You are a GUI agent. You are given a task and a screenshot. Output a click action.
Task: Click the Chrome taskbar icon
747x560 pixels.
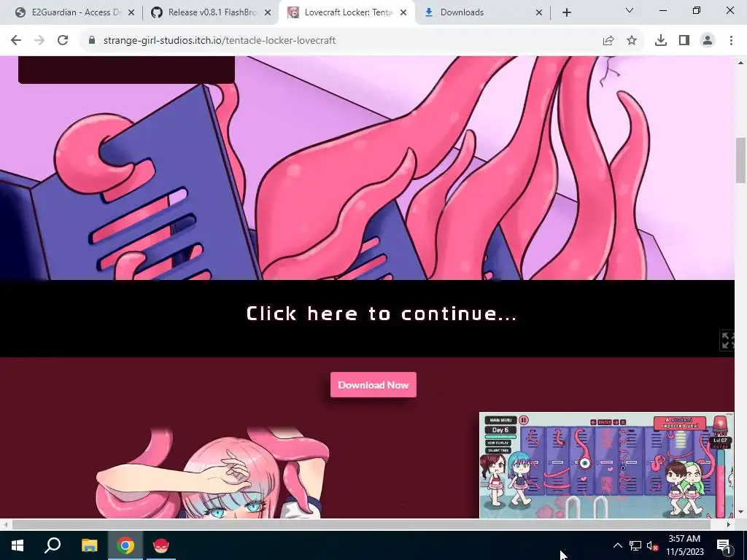[125, 545]
